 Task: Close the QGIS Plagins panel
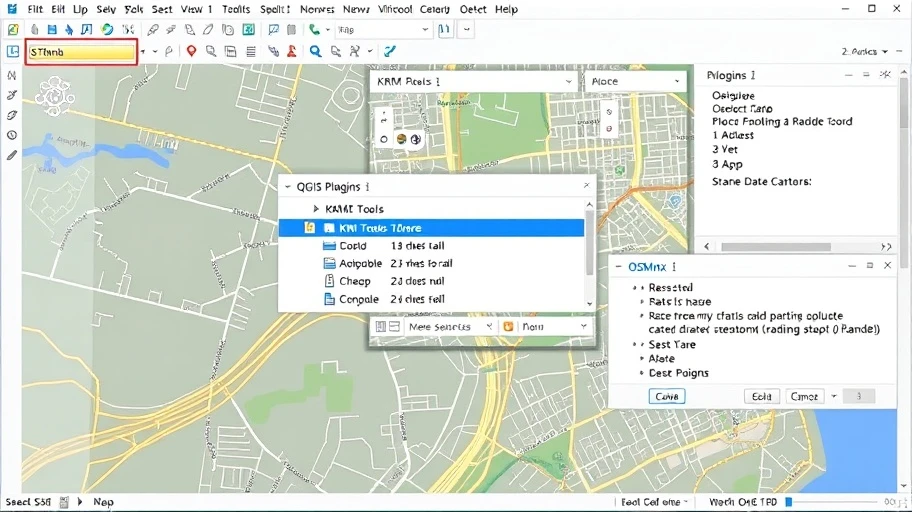point(586,185)
